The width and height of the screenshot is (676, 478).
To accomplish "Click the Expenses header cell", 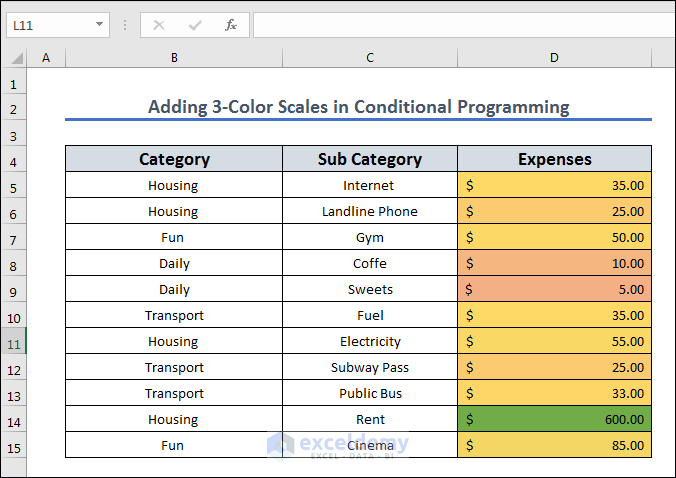I will click(x=554, y=159).
